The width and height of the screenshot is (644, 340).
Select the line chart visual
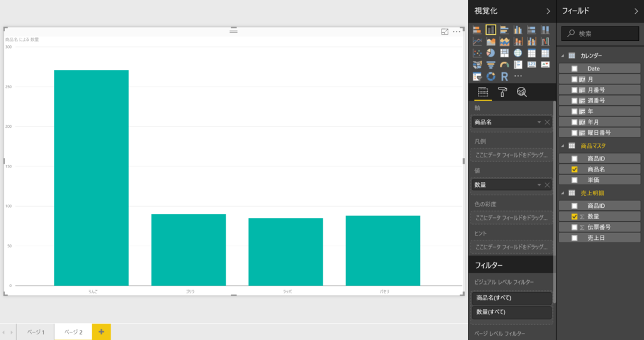(477, 42)
